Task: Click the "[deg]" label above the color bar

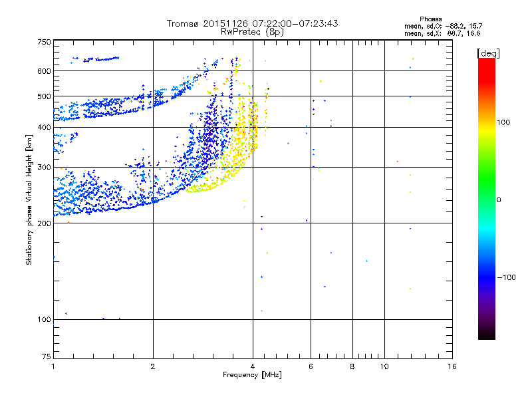Action: point(488,53)
